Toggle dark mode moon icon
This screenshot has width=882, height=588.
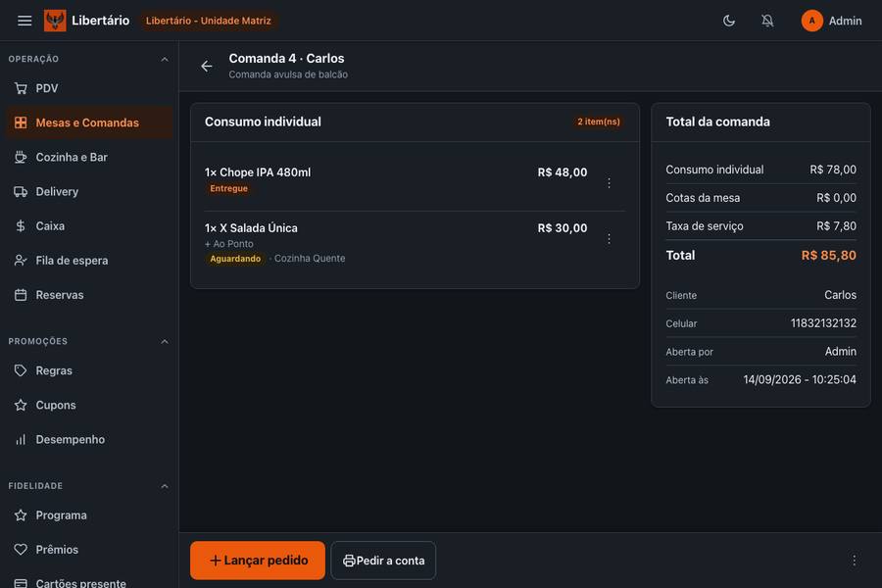[729, 21]
